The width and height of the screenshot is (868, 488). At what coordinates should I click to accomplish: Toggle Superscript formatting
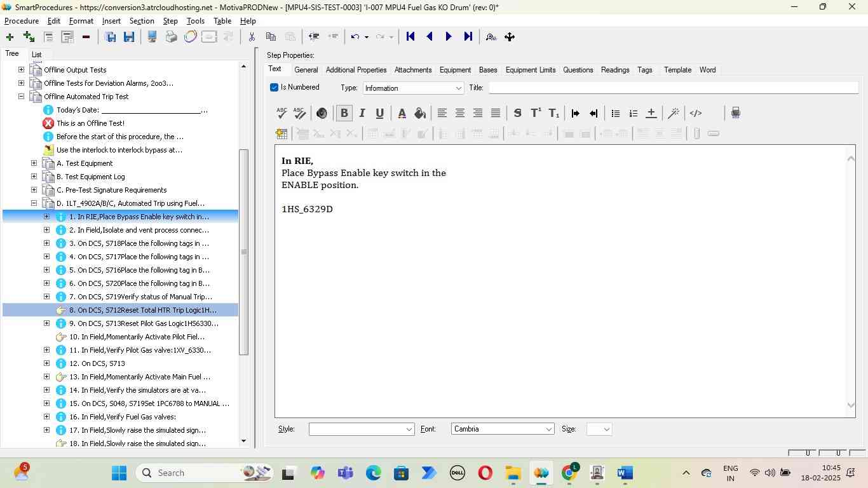click(x=536, y=113)
